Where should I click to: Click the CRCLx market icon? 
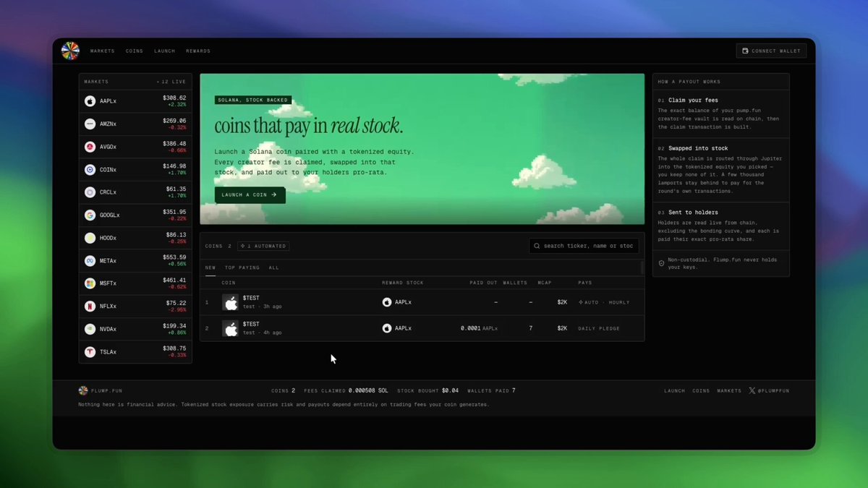point(90,192)
